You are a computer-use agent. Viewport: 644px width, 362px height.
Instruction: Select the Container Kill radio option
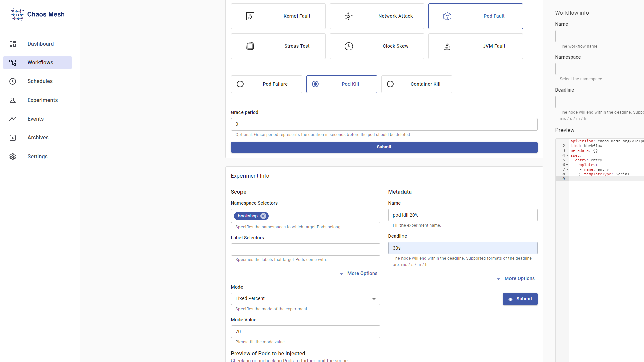click(x=390, y=84)
